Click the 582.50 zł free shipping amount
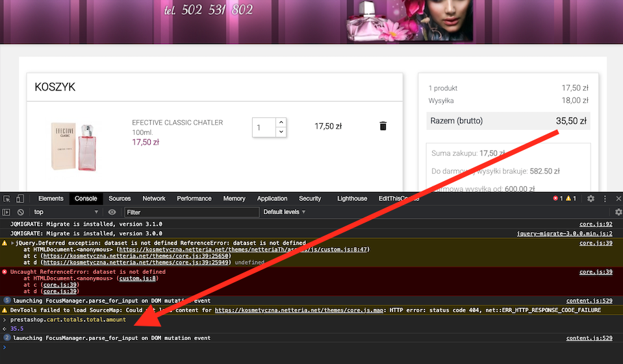 point(544,171)
